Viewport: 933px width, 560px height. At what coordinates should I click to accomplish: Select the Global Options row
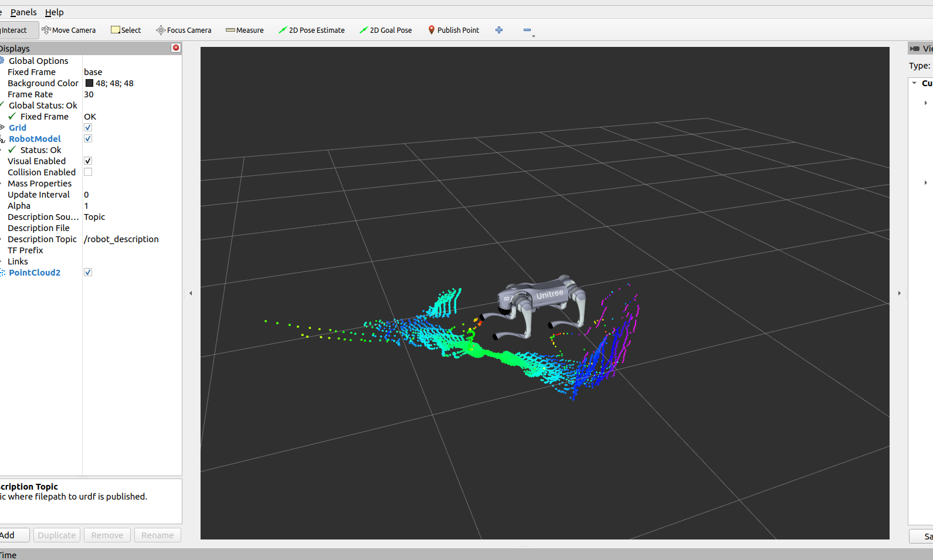point(39,61)
